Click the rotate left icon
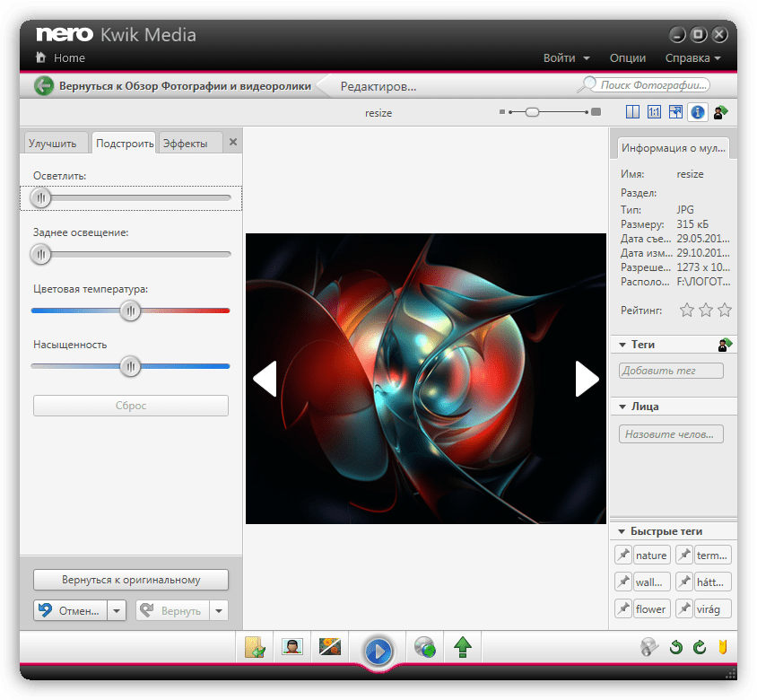Image resolution: width=757 pixels, height=700 pixels. point(677,647)
